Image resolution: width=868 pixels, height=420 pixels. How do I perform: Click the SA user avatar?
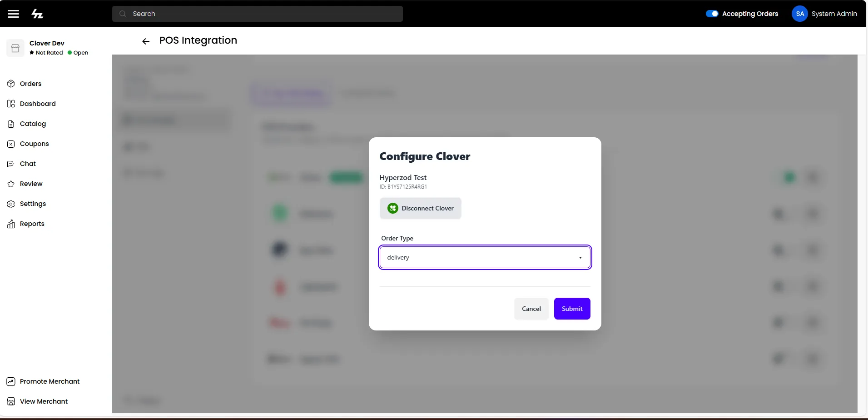800,14
